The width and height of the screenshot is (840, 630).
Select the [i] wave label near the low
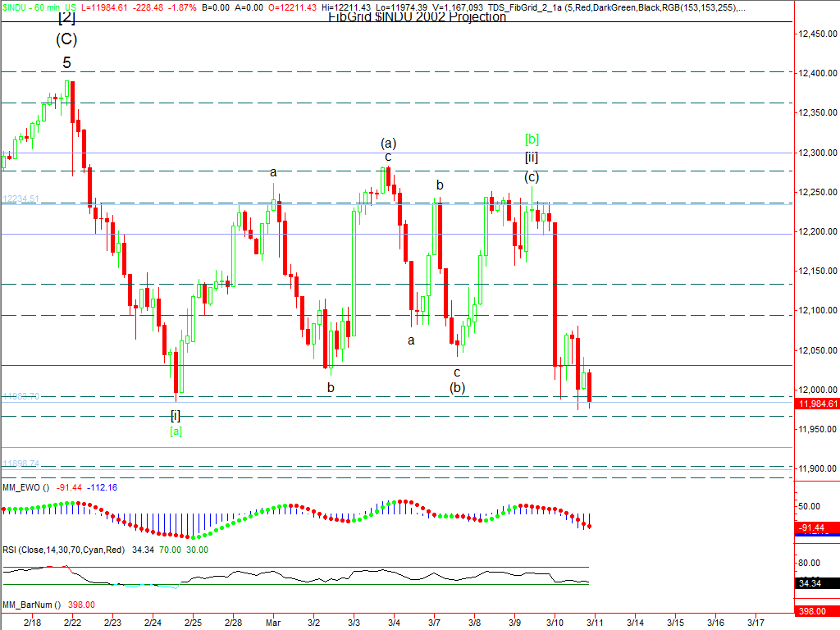tap(176, 415)
